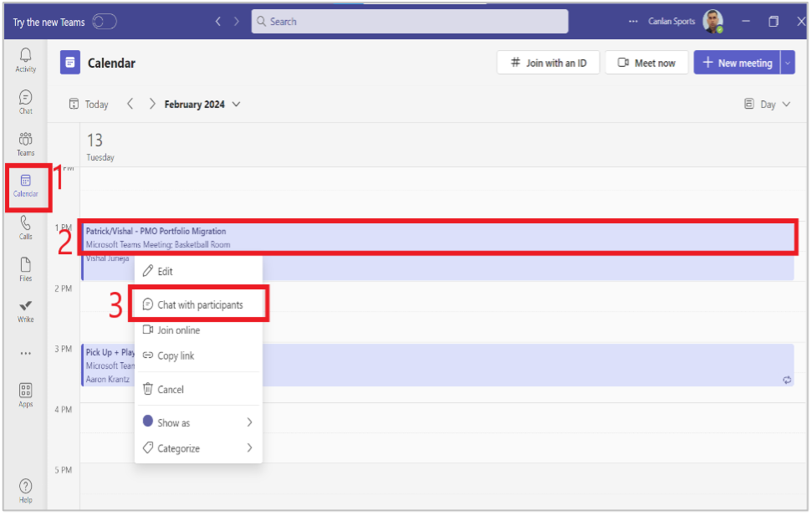Screen dimensions: 812x516
Task: Expand the Show as submenu
Action: tap(198, 422)
